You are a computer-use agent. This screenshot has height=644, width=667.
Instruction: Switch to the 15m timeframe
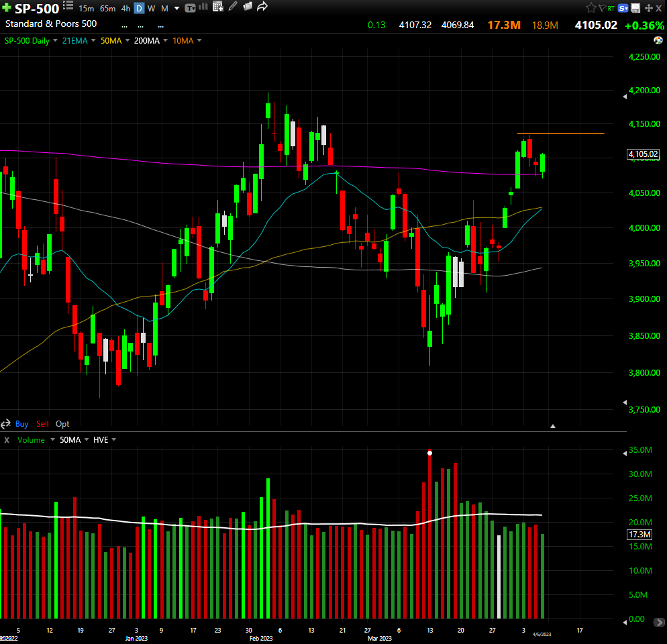[87, 9]
